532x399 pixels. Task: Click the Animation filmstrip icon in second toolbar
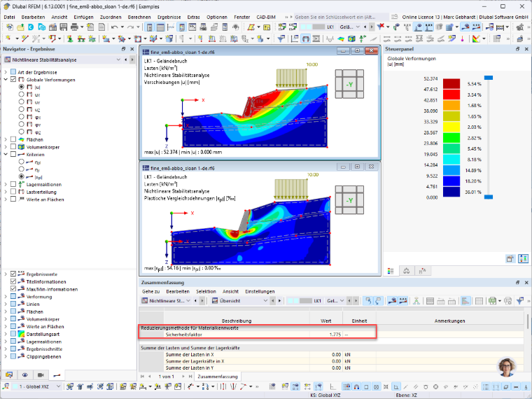coord(316,38)
